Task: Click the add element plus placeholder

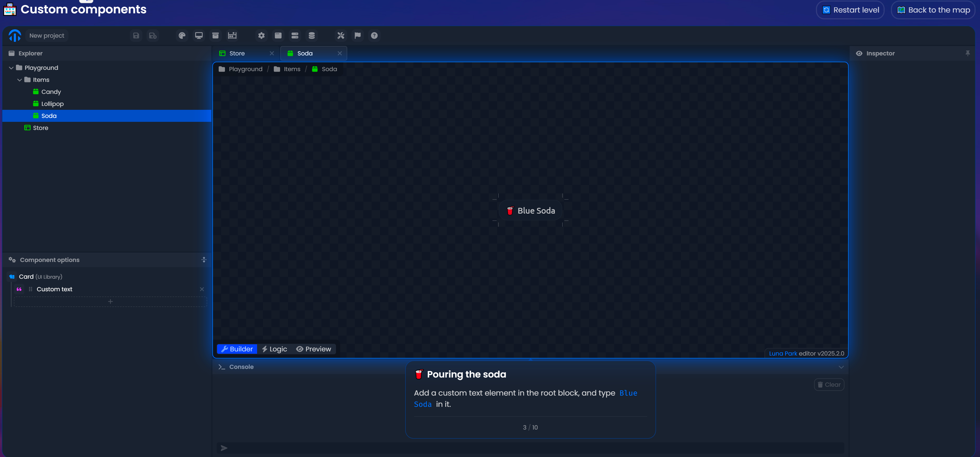Action: tap(110, 302)
